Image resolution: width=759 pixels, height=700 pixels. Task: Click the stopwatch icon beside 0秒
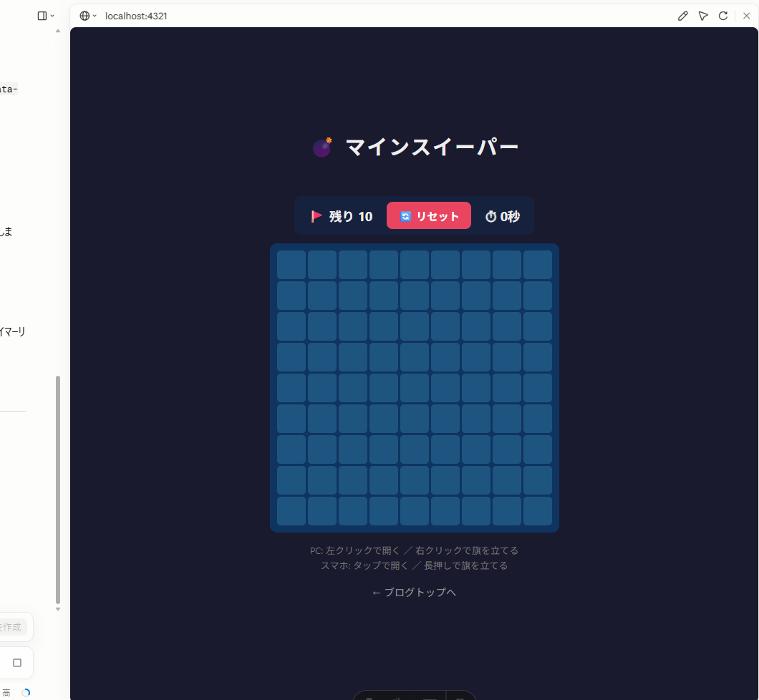490,216
